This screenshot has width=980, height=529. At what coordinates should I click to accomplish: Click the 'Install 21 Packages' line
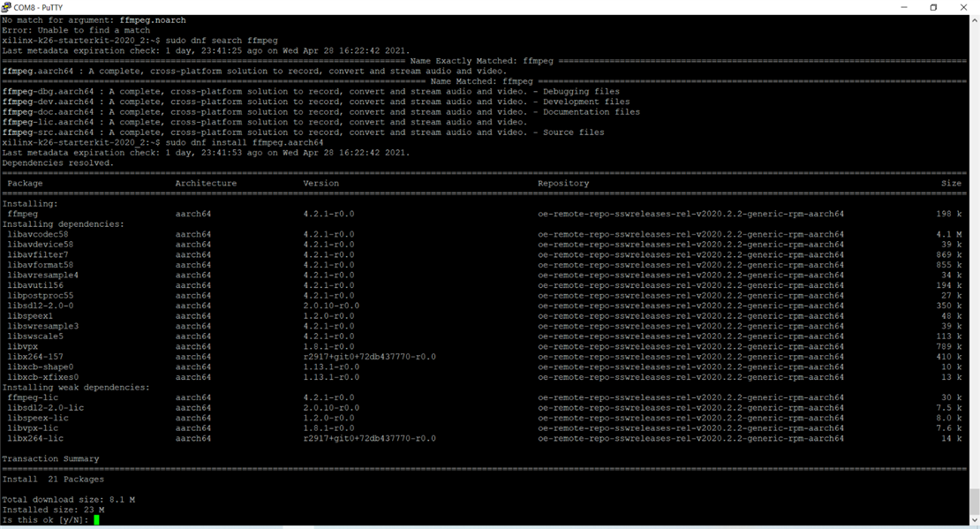(53, 480)
